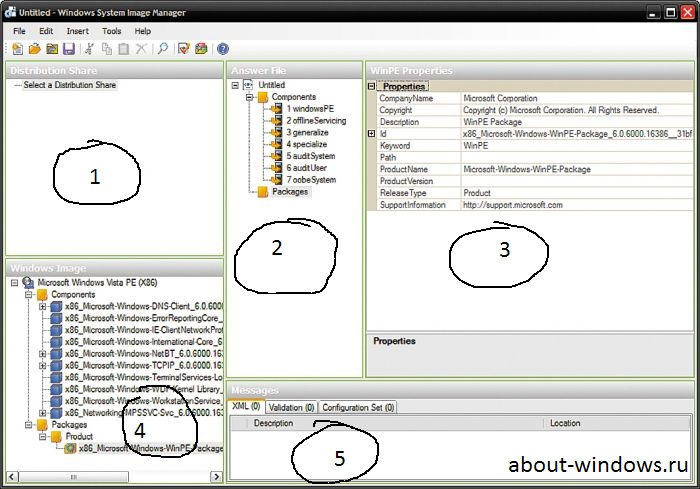Click the Windows Image Packages folder icon

(42, 424)
